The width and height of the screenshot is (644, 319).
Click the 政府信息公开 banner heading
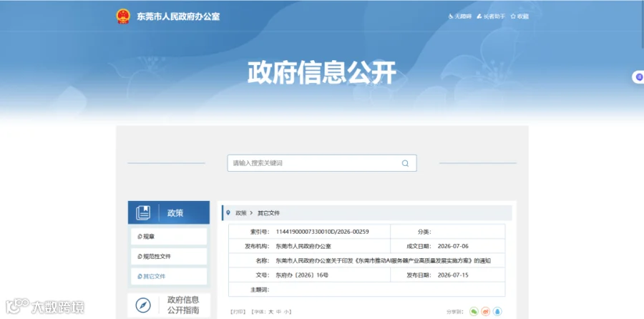321,73
